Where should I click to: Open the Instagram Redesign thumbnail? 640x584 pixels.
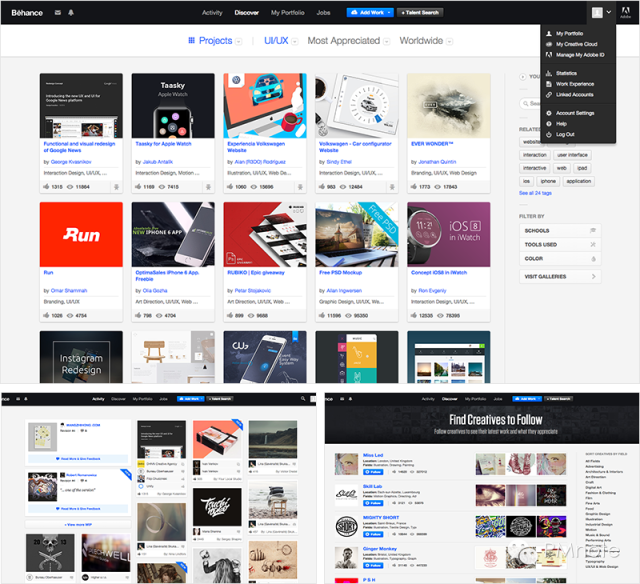(81, 357)
